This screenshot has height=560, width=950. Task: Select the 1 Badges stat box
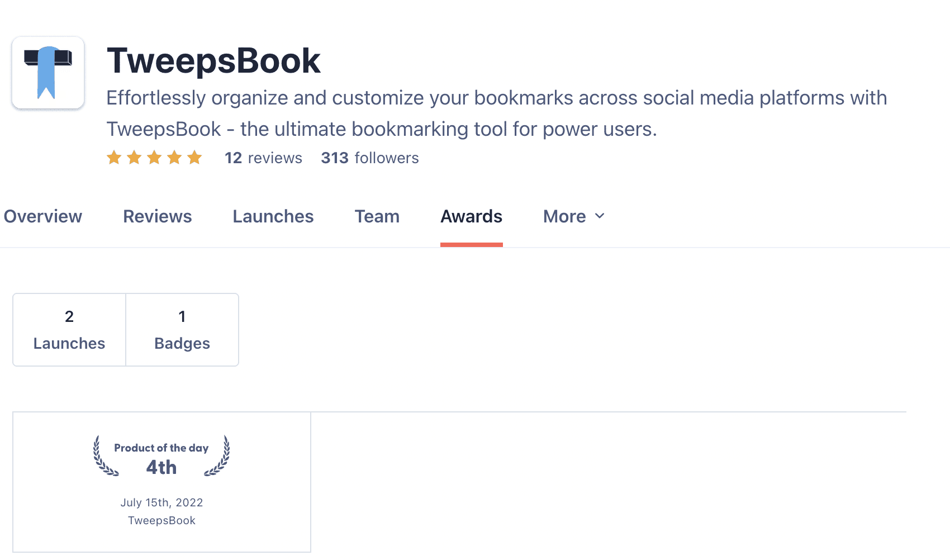(x=182, y=330)
